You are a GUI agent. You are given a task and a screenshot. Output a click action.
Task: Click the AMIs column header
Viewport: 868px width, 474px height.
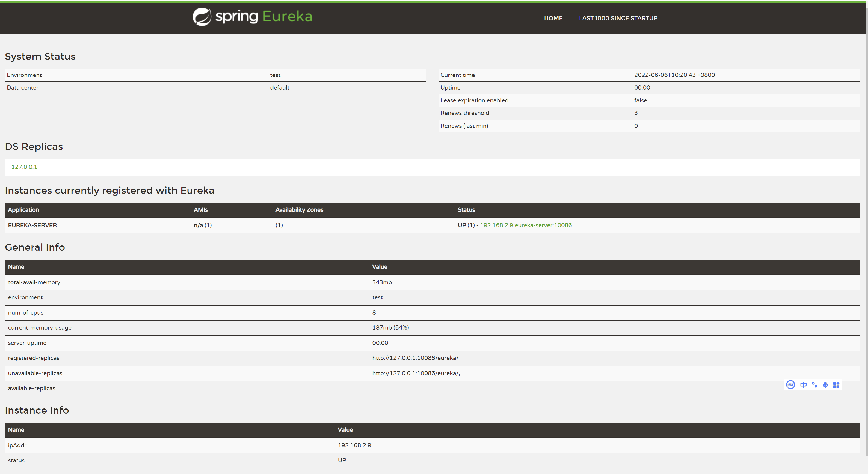pos(201,209)
